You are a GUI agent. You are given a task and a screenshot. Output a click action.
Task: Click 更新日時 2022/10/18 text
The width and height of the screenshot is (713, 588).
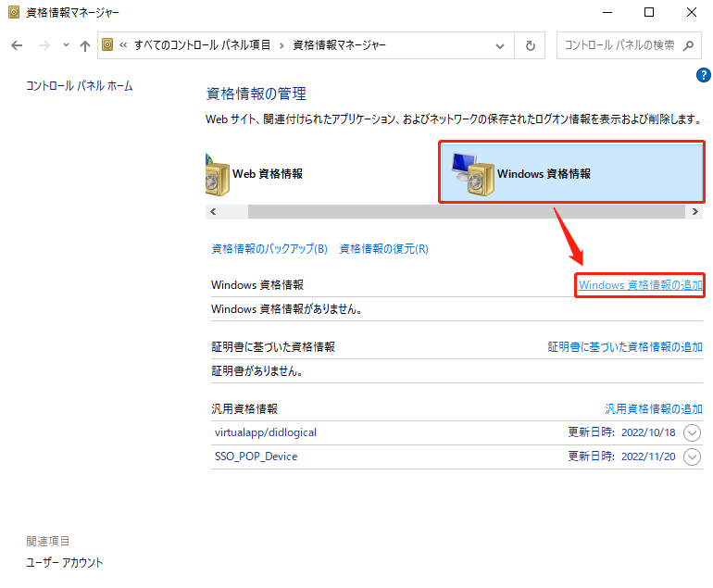pos(621,432)
